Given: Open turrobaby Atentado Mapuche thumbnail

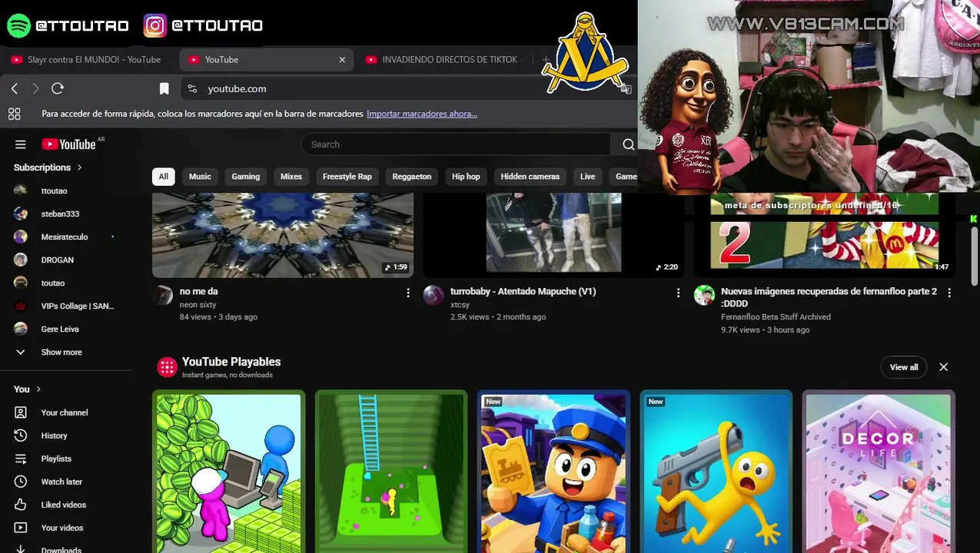Looking at the screenshot, I should (553, 234).
